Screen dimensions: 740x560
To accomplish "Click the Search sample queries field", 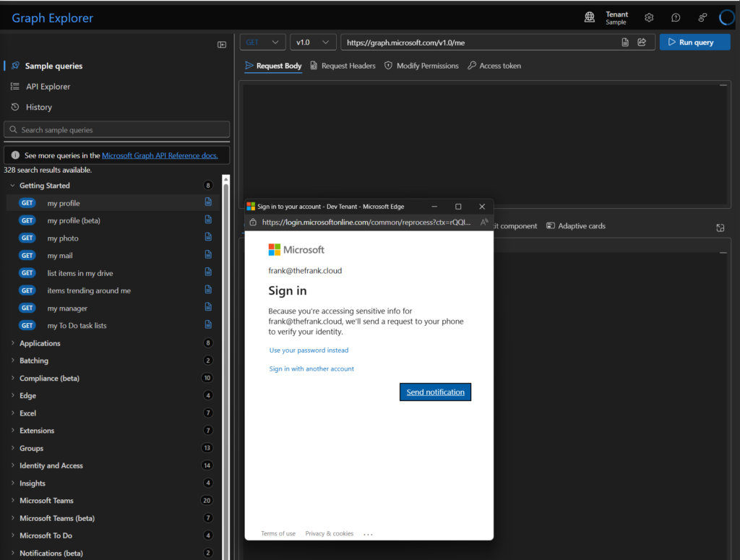I will point(117,130).
